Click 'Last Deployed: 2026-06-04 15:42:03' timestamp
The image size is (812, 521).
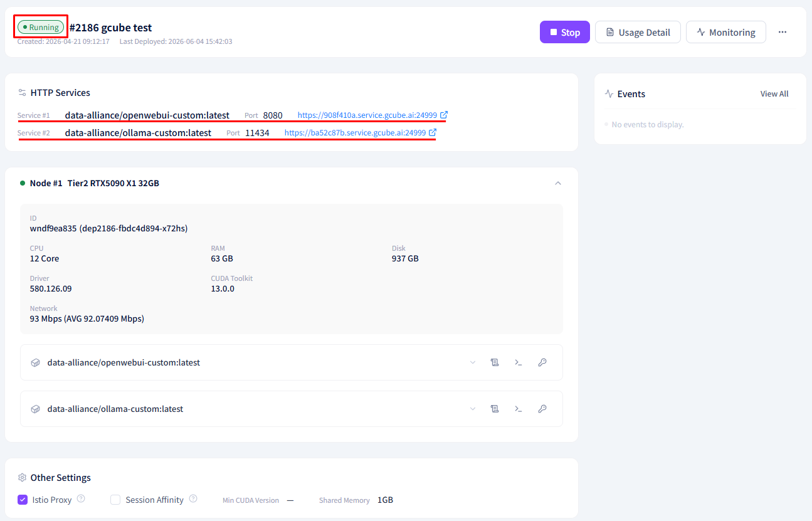176,41
